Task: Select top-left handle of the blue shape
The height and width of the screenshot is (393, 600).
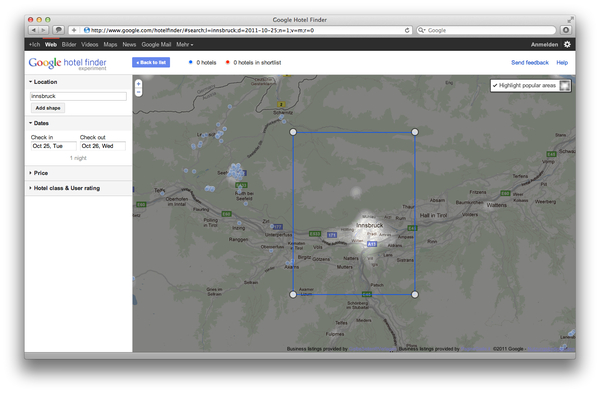Action: pyautogui.click(x=293, y=132)
